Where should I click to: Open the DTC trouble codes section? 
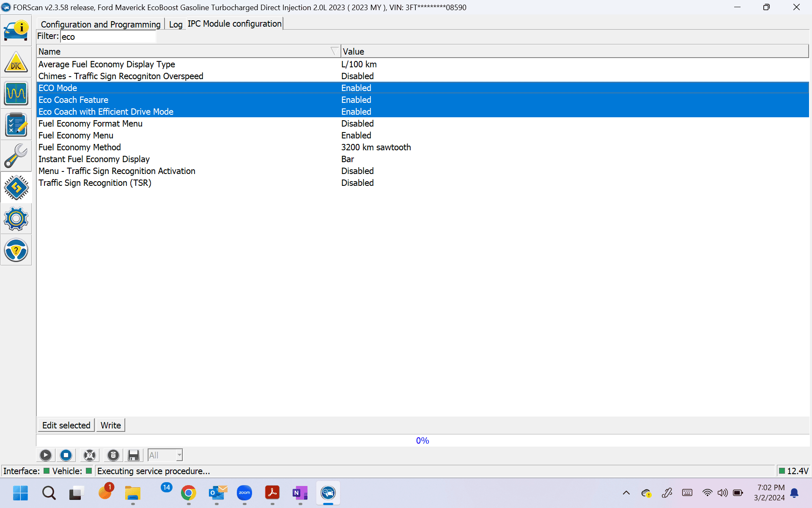tap(16, 62)
